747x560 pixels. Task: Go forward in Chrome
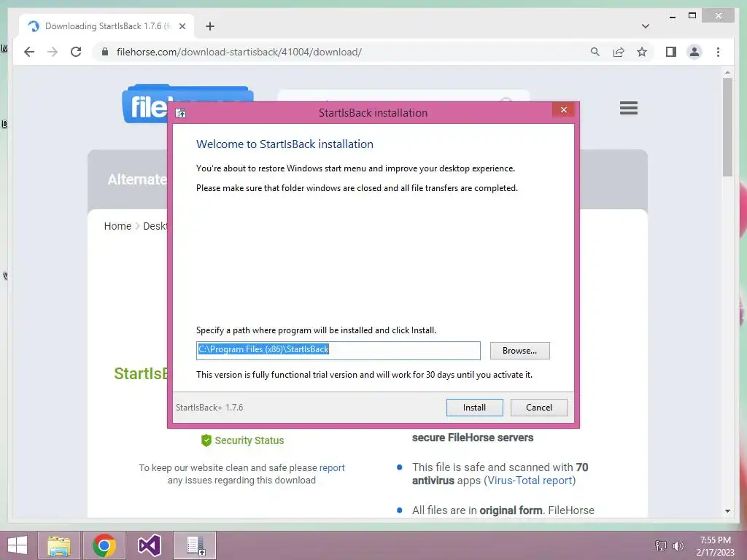pos(53,52)
